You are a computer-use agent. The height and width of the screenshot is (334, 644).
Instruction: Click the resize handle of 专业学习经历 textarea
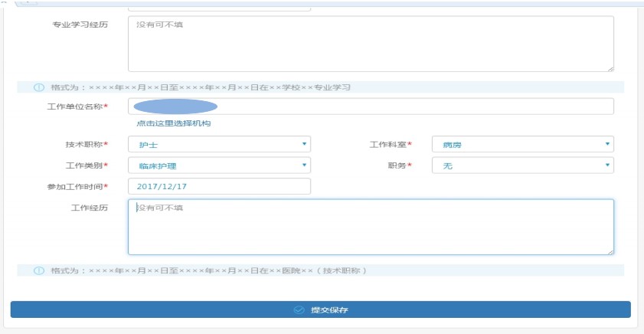click(610, 68)
